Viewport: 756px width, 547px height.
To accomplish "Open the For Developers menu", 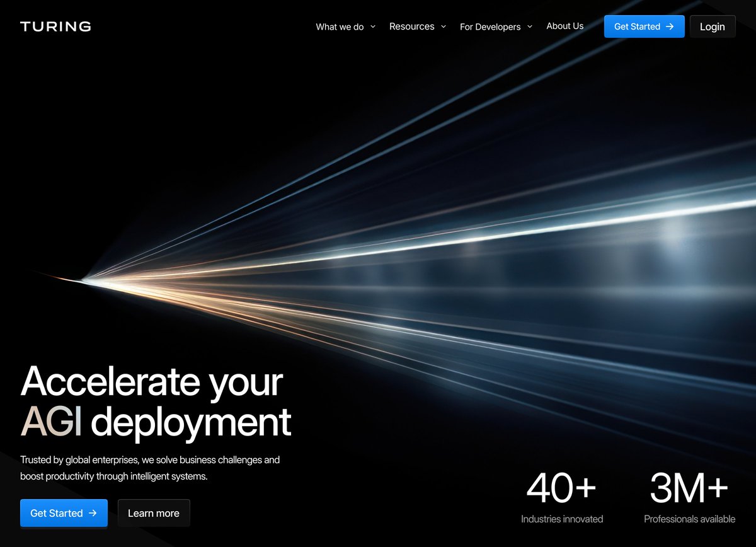I will pyautogui.click(x=490, y=26).
